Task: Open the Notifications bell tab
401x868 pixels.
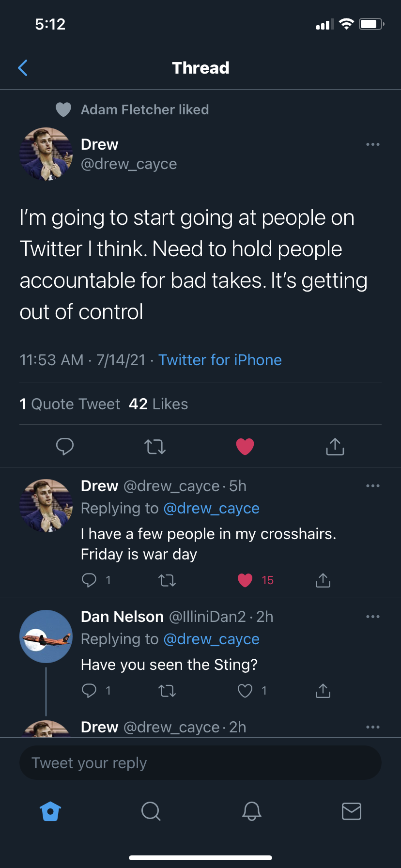Action: point(252,811)
